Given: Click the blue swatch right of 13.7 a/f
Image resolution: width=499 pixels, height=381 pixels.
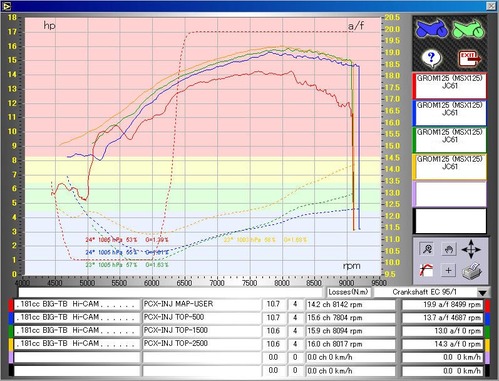Looking at the screenshot, I should 488,318.
